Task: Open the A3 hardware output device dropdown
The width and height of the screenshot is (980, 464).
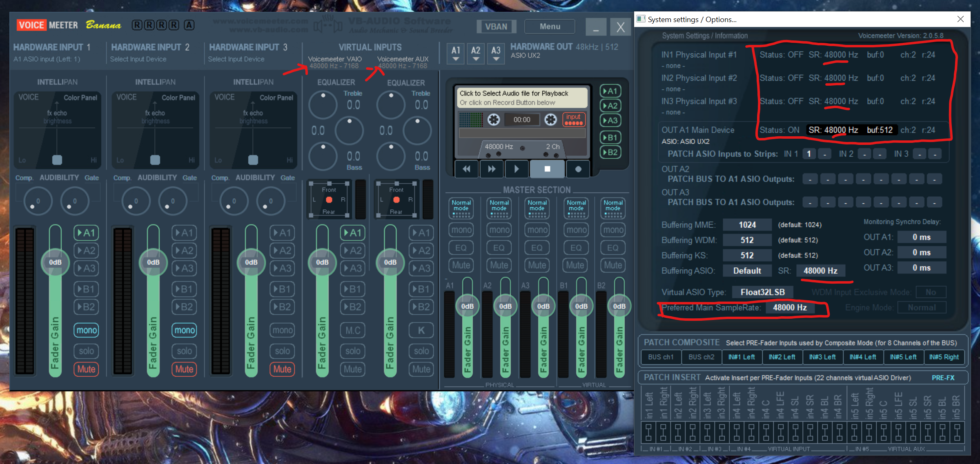Action: click(495, 53)
